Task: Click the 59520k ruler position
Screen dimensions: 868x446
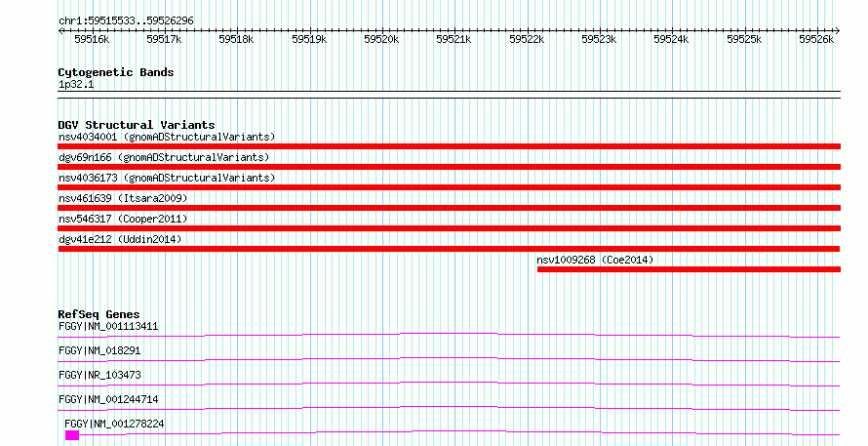Action: click(x=381, y=39)
